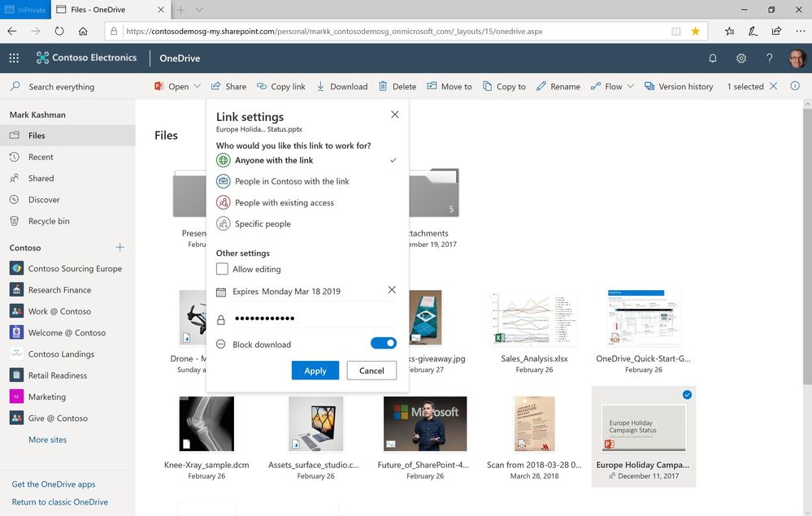This screenshot has height=516, width=812.
Task: Open Files in the left navigation
Action: (x=67, y=136)
